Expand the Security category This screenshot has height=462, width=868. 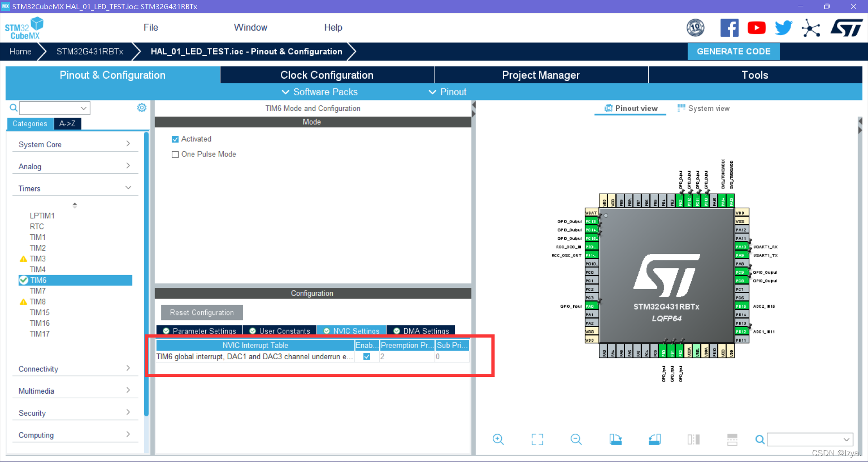(x=75, y=413)
